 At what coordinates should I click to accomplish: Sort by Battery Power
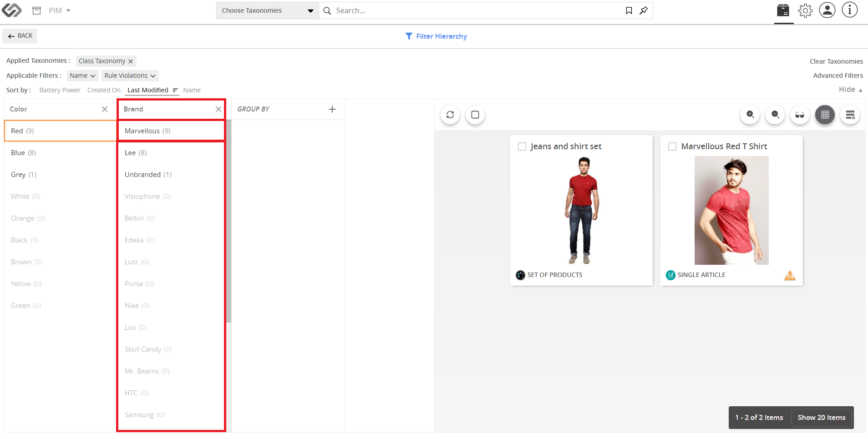tap(60, 90)
